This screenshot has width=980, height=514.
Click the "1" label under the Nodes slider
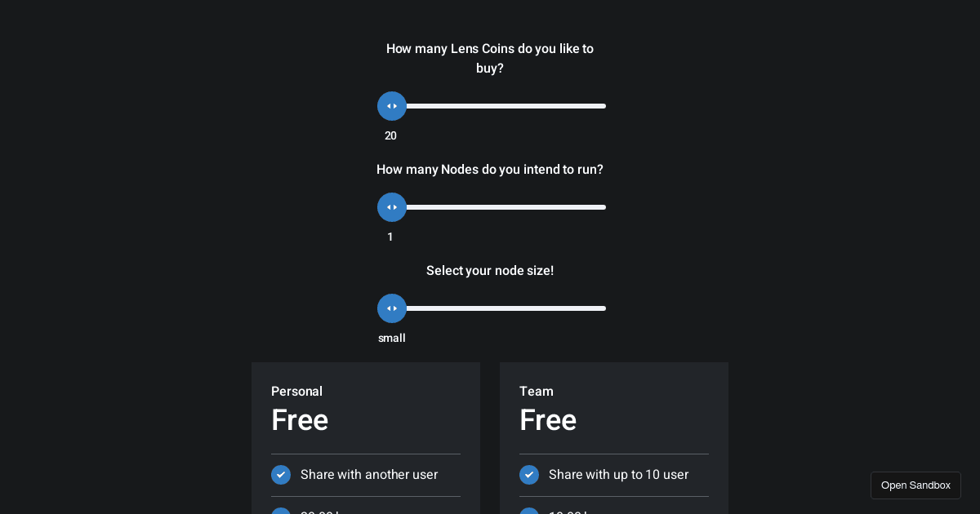tap(390, 237)
